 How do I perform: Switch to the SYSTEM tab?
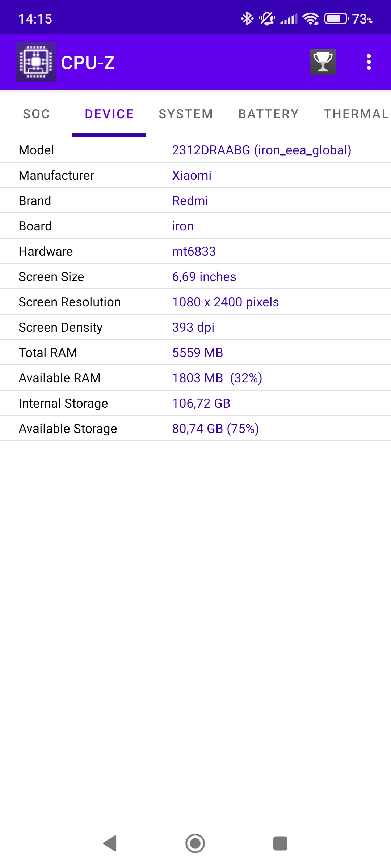click(186, 114)
